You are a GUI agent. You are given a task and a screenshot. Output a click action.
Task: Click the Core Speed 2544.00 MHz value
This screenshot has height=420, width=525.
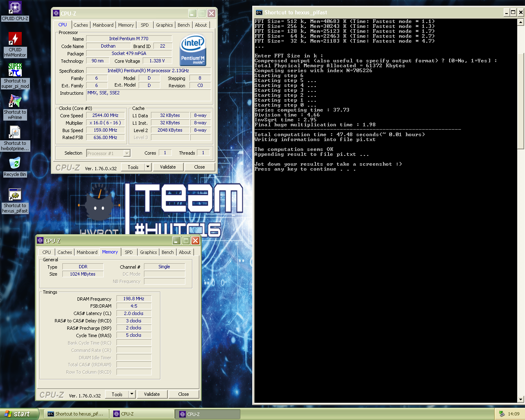[105, 115]
